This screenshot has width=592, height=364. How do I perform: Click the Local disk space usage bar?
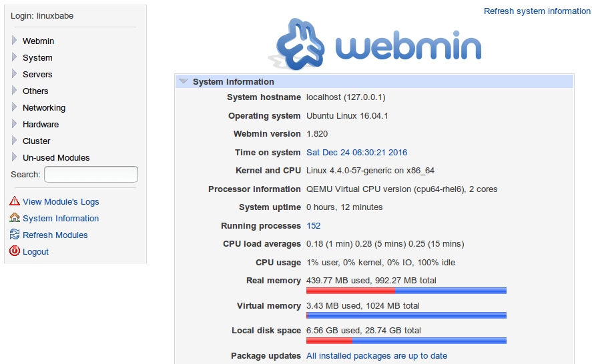[406, 341]
